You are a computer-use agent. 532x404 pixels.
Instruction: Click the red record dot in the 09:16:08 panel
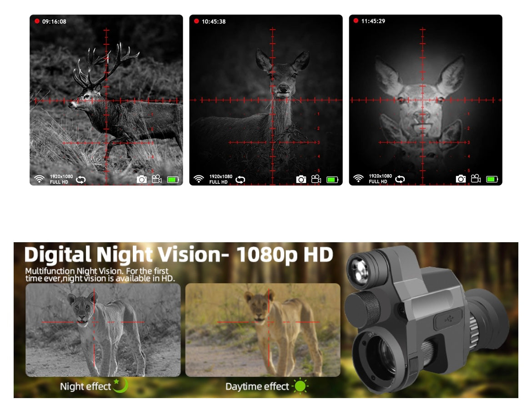37,21
